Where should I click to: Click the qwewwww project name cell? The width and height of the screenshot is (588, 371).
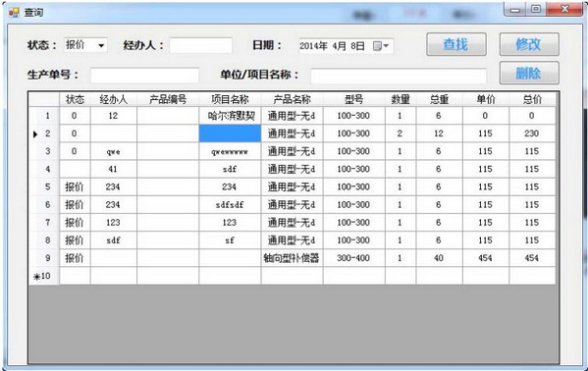(230, 151)
